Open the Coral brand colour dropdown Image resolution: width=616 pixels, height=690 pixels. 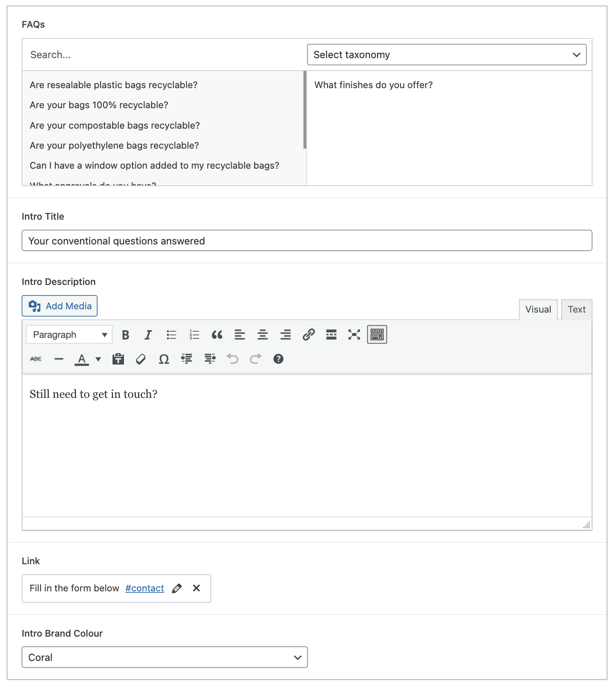tap(164, 657)
